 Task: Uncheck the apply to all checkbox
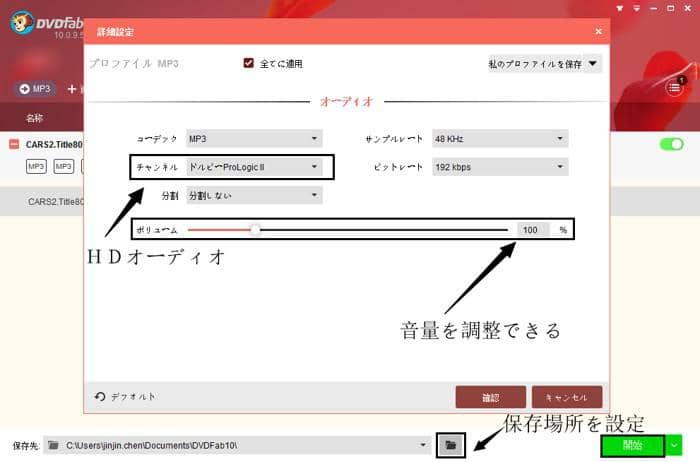[x=249, y=63]
